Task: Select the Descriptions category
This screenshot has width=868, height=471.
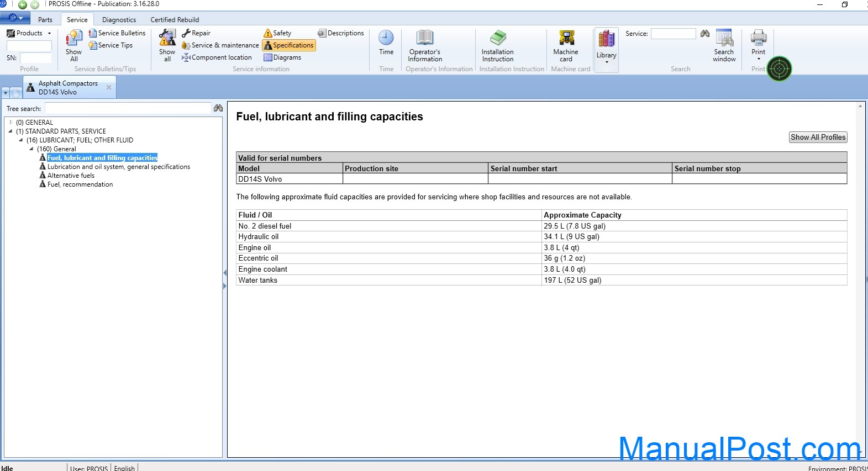Action: pyautogui.click(x=341, y=33)
